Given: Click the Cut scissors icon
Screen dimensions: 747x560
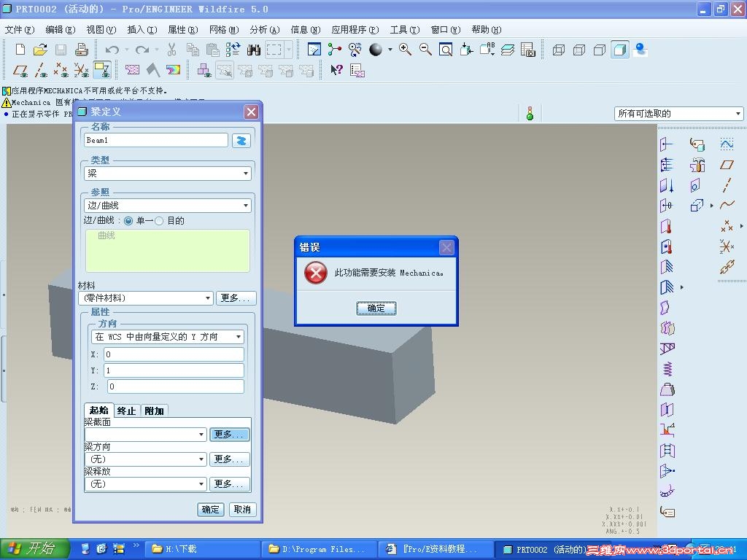Looking at the screenshot, I should tap(172, 50).
